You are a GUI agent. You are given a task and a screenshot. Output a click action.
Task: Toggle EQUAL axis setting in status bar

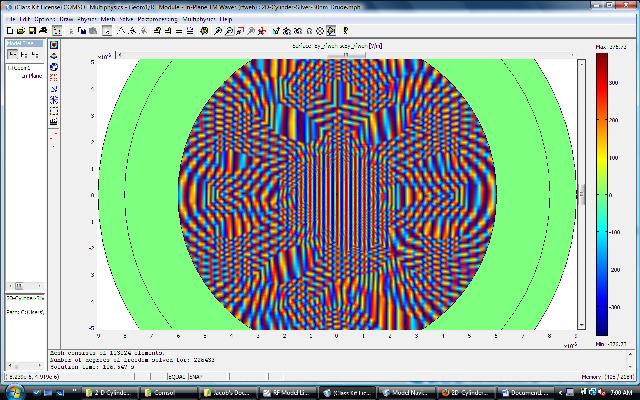click(x=174, y=374)
